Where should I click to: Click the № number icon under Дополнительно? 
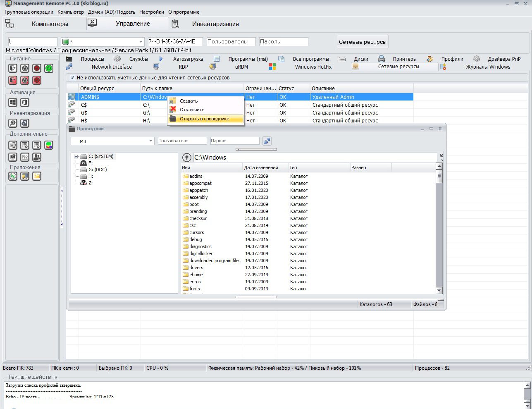(x=25, y=157)
